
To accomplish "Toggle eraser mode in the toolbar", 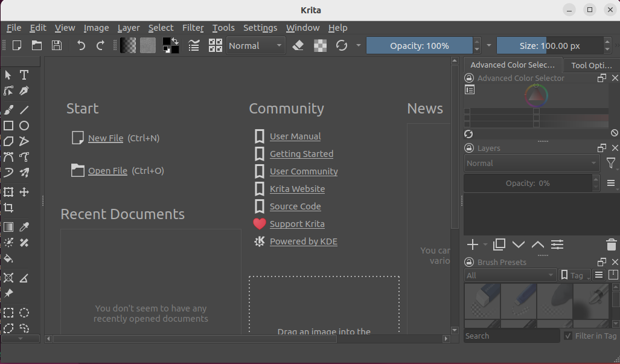I will (298, 45).
